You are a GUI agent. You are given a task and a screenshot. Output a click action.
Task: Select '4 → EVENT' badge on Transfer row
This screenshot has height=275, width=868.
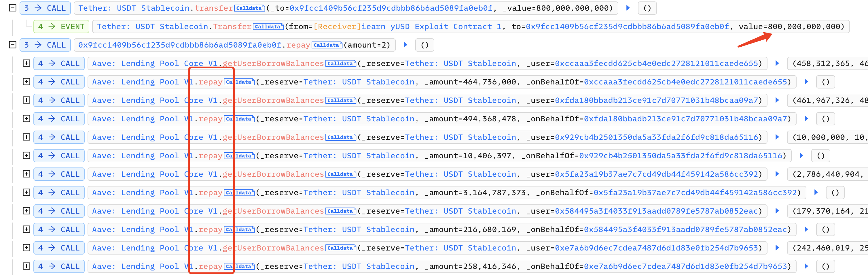pos(61,27)
